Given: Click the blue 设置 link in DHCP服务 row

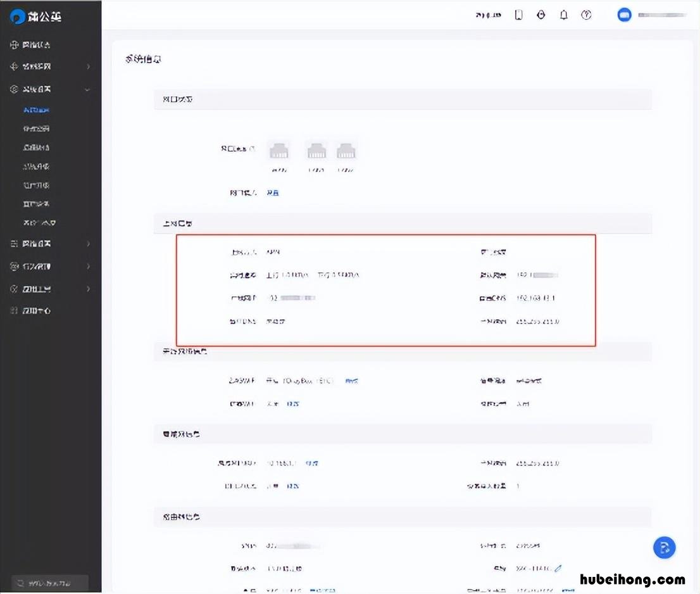Looking at the screenshot, I should pyautogui.click(x=293, y=486).
